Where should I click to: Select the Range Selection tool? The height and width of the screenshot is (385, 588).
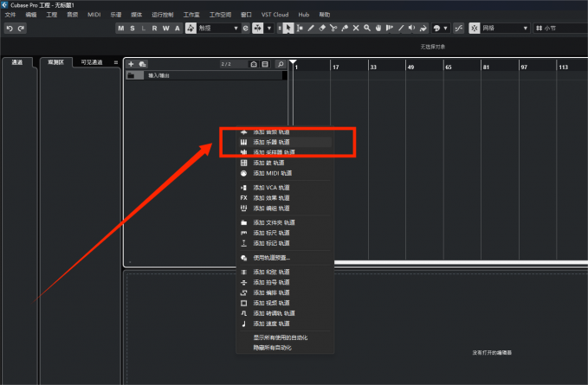pyautogui.click(x=300, y=28)
